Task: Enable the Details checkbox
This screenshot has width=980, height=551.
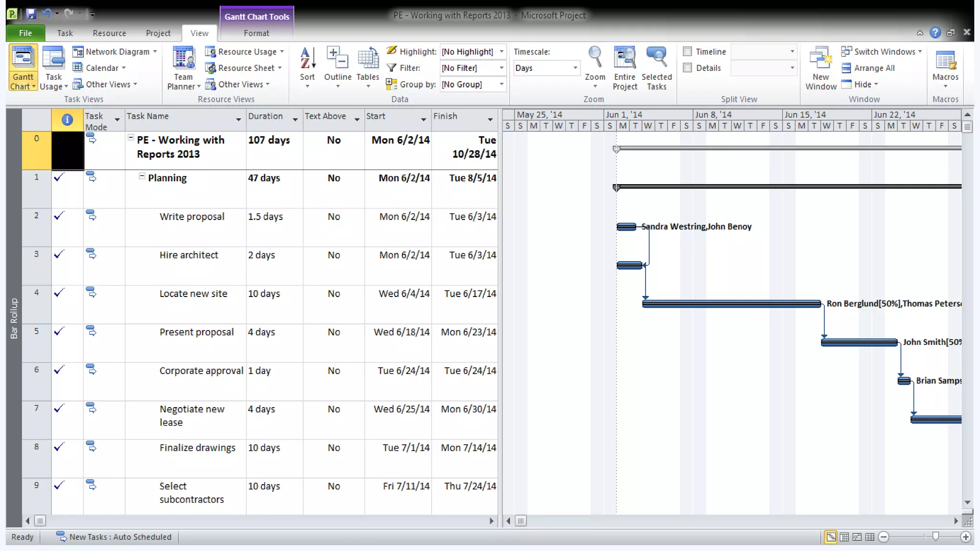Action: (x=688, y=68)
